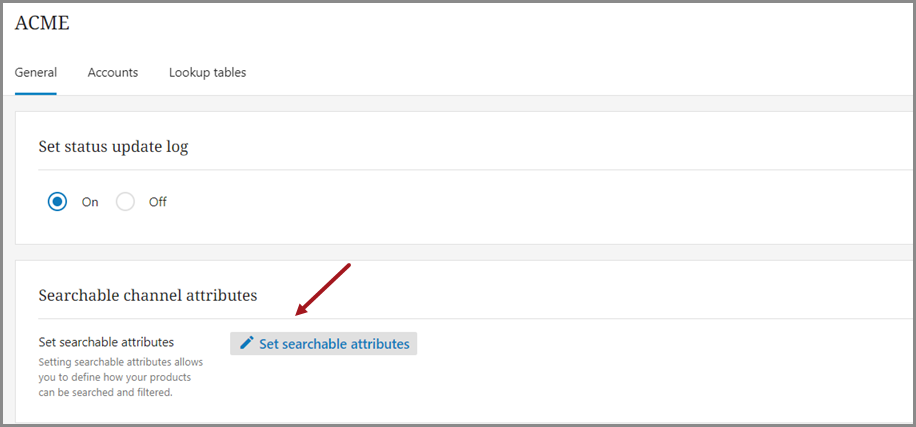Click the ACME page title
Viewport: 916px width, 427px height.
tap(42, 23)
